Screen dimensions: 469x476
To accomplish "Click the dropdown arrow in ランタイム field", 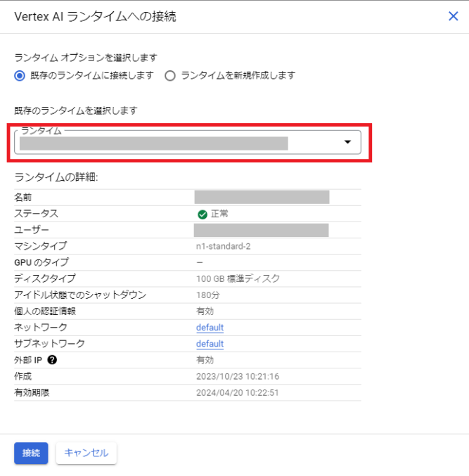I will coord(347,142).
